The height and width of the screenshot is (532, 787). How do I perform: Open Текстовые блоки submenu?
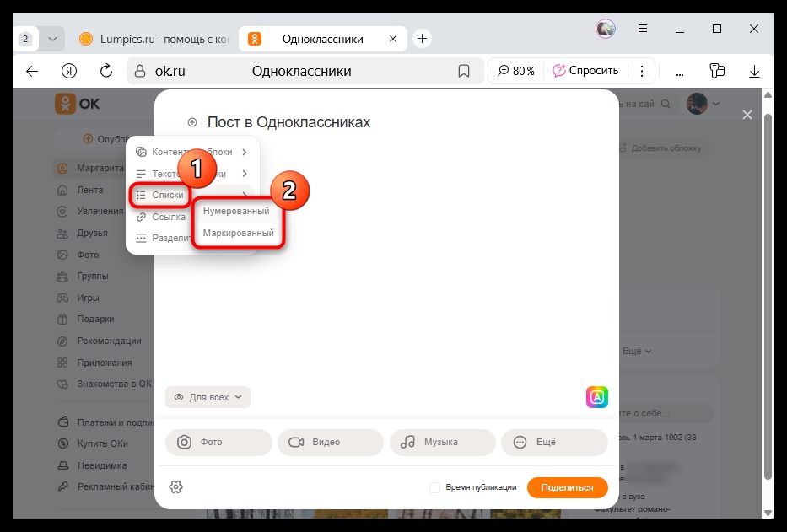191,173
